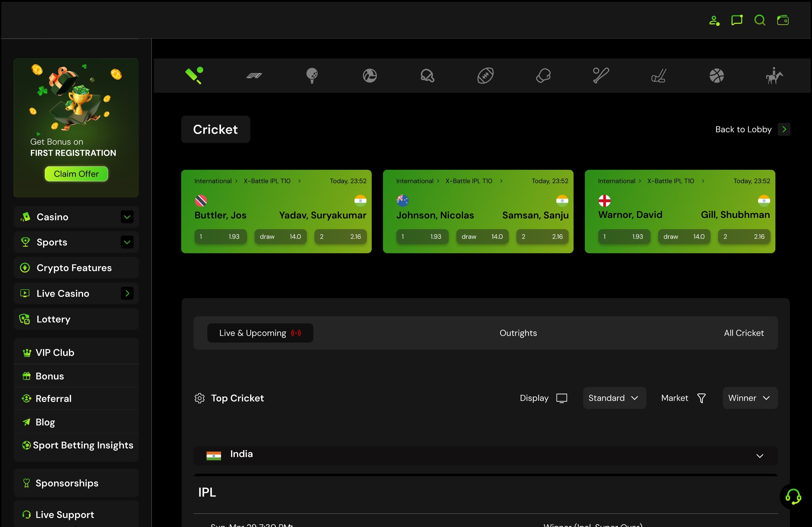
Task: Select the boxing glove icon
Action: (543, 75)
